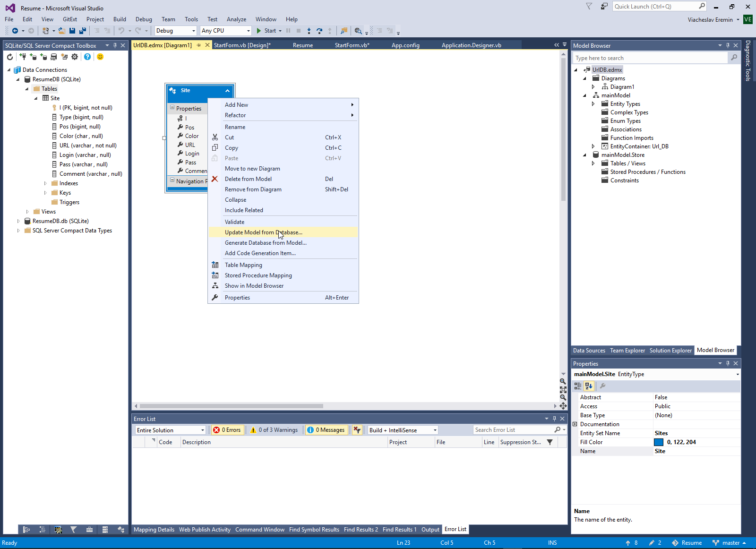
Task: Click the diagram horizontal scrollbar thumb
Action: (232, 406)
